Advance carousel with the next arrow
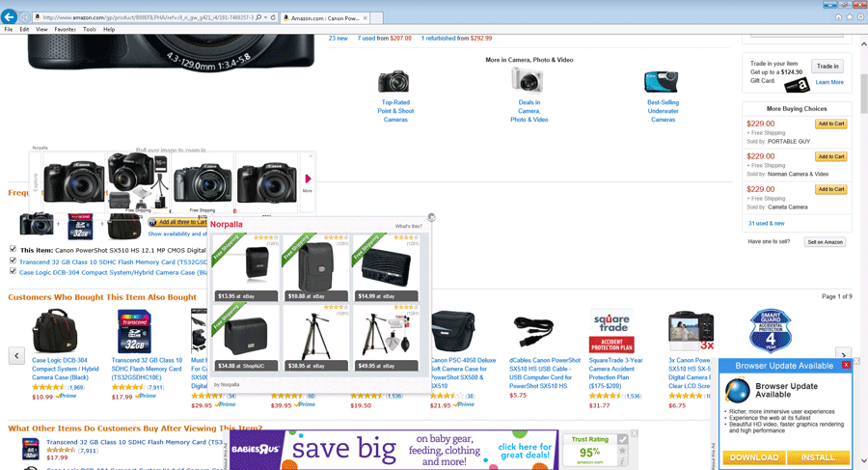 843,355
